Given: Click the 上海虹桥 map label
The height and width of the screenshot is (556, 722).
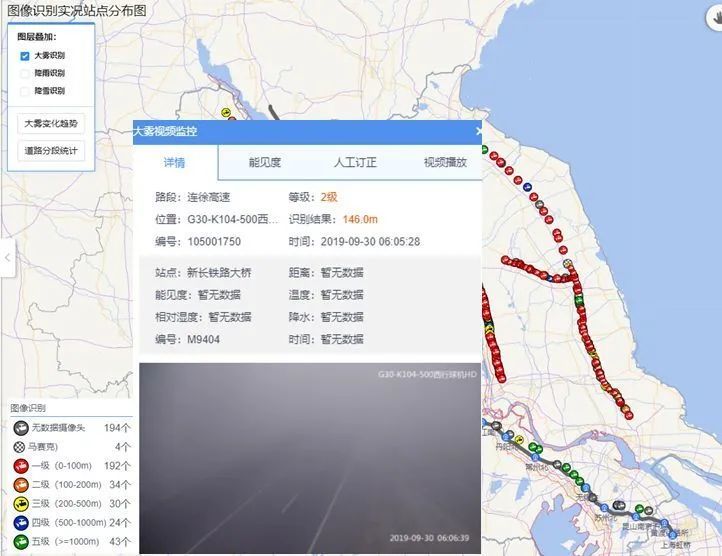Looking at the screenshot, I should click(x=676, y=544).
